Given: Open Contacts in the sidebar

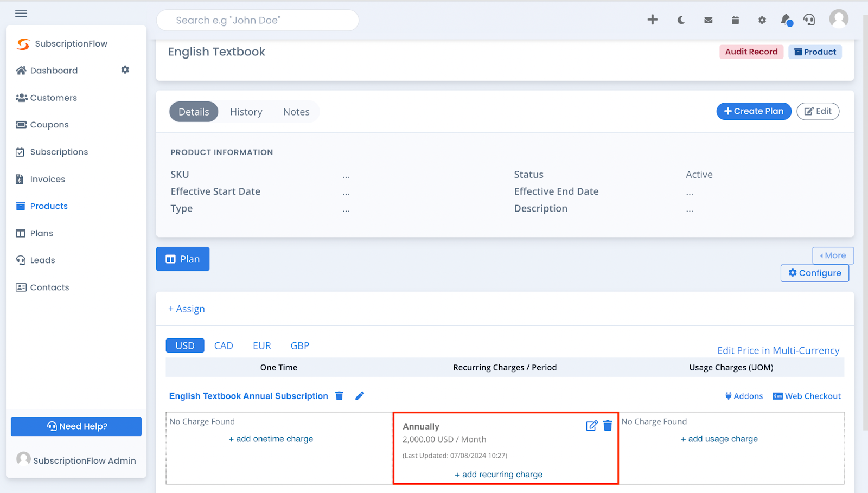Looking at the screenshot, I should coord(43,287).
